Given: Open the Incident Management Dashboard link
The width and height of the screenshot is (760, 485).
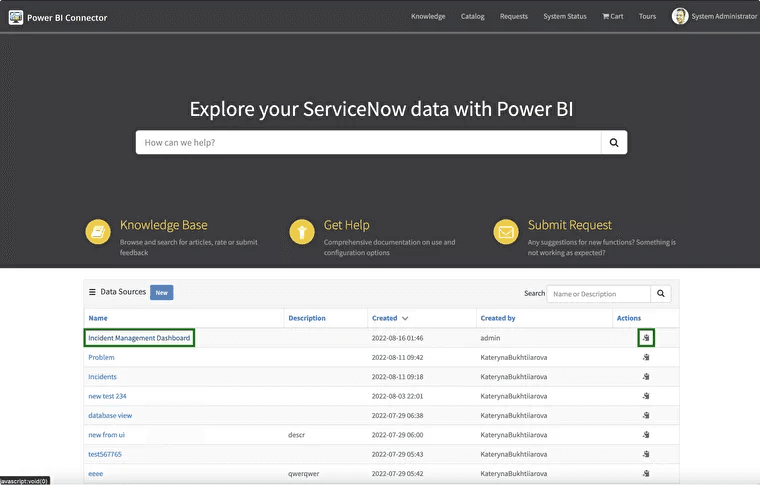Looking at the screenshot, I should tap(139, 338).
